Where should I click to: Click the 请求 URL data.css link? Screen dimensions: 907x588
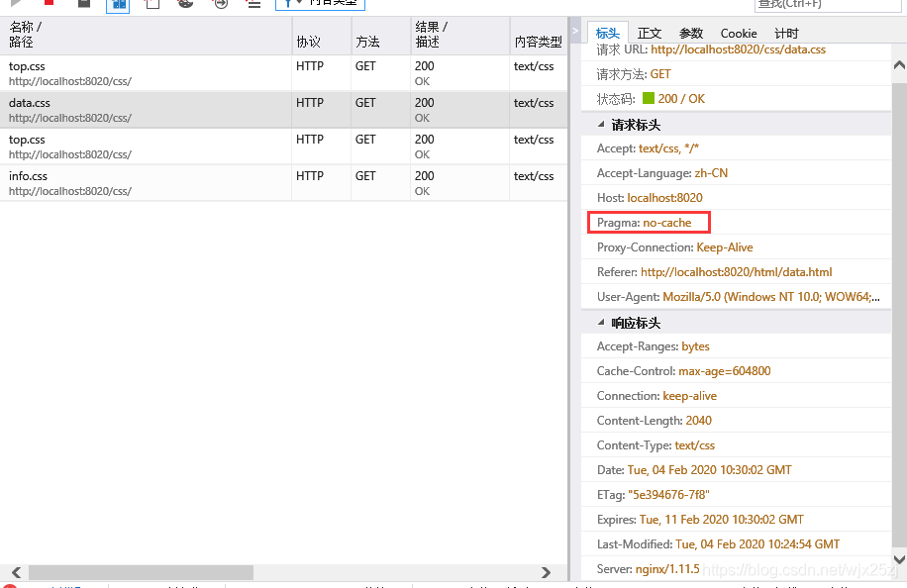pyautogui.click(x=738, y=49)
